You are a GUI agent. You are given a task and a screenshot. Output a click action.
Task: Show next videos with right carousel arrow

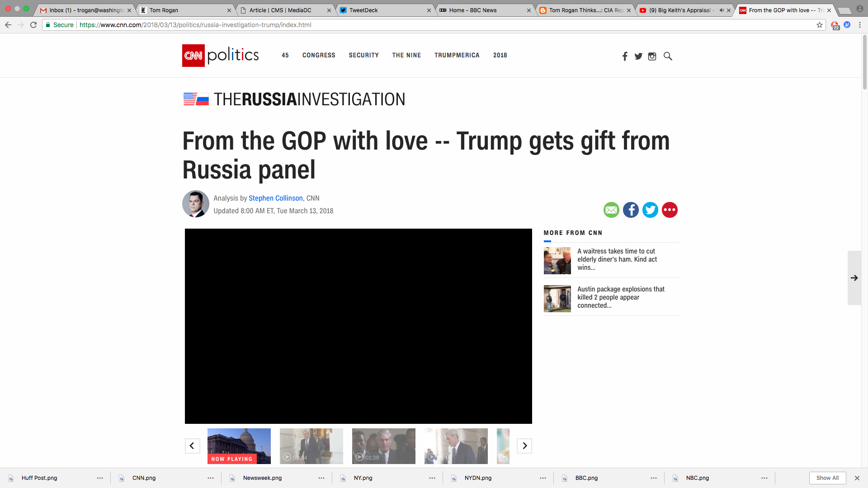click(524, 446)
